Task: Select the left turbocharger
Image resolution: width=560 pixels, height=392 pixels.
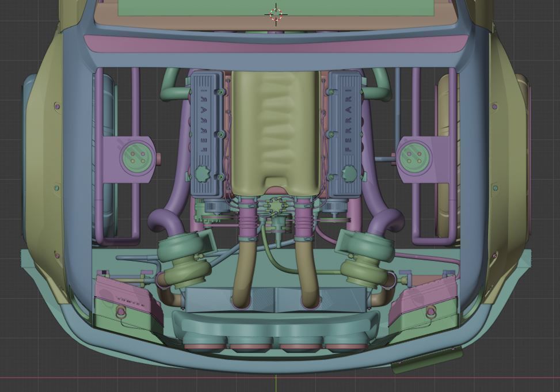Action: pos(184,258)
